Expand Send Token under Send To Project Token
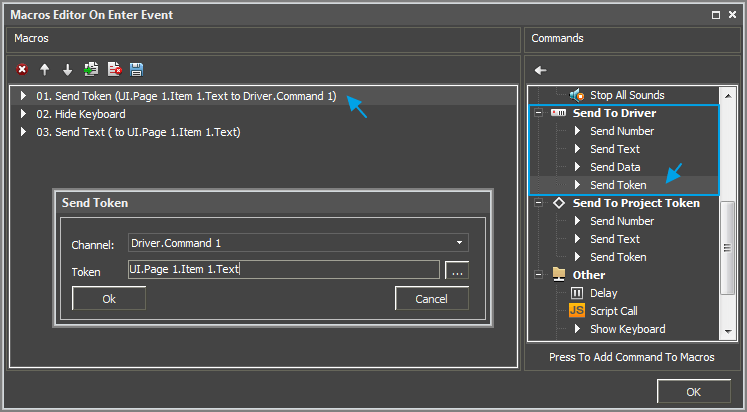The width and height of the screenshot is (747, 412). pos(577,257)
